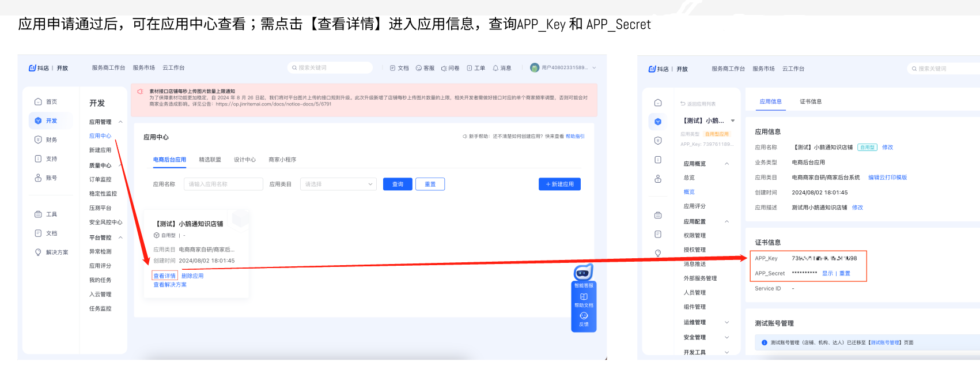Viewport: 980px width, 377px height.
Task: Open 问卷 survey icon in left header
Action: [x=444, y=68]
